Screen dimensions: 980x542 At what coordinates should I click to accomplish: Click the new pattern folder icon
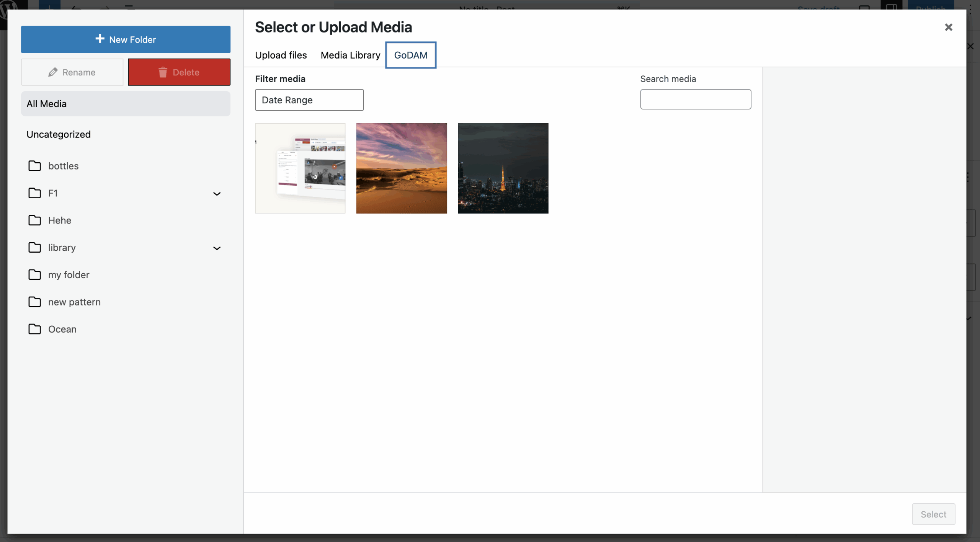[35, 302]
